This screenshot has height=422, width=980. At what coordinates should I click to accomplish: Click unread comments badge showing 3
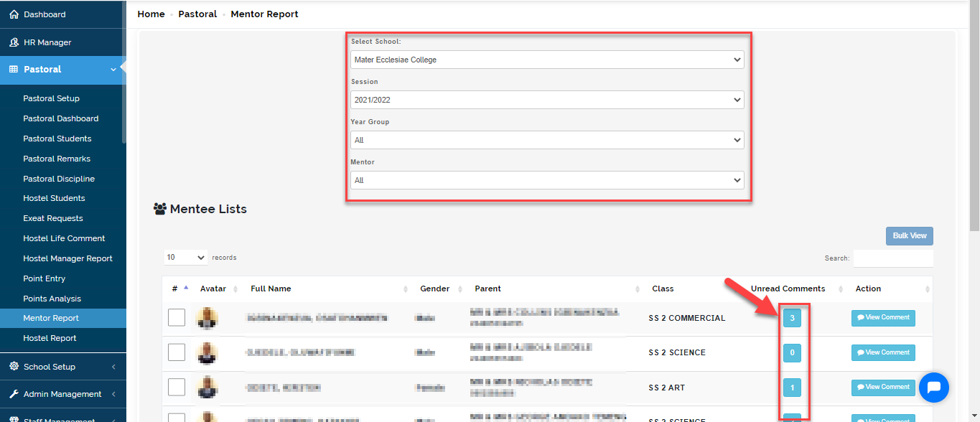792,318
